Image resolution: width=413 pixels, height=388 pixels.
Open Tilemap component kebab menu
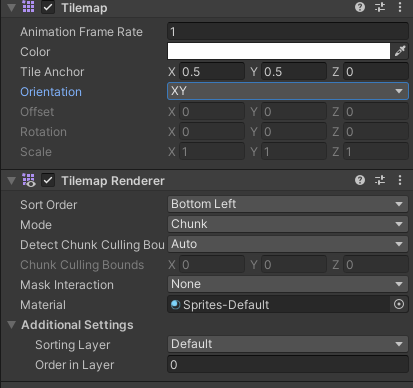click(400, 7)
